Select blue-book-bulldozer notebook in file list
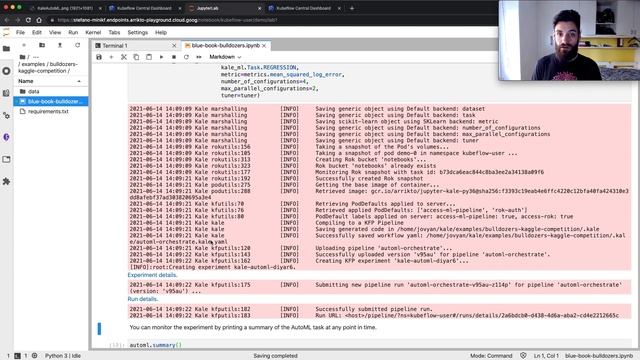Image resolution: width=640 pixels, height=360 pixels. coord(51,101)
